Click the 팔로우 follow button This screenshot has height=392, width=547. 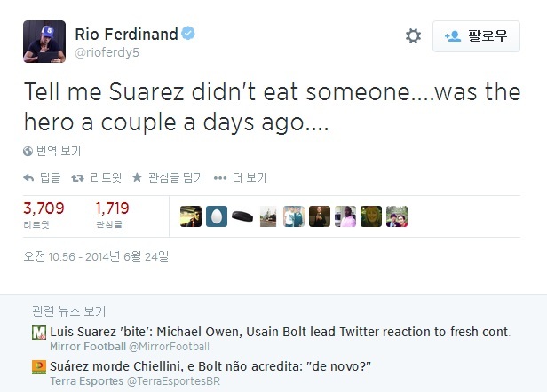[476, 36]
